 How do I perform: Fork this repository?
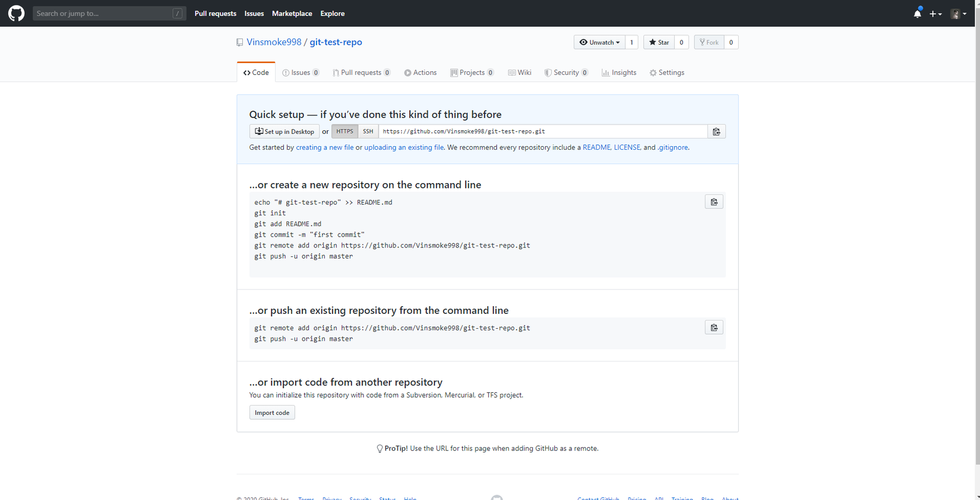709,42
